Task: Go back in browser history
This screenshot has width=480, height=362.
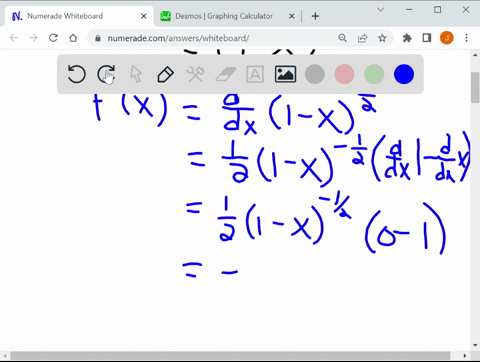Action: pos(14,38)
